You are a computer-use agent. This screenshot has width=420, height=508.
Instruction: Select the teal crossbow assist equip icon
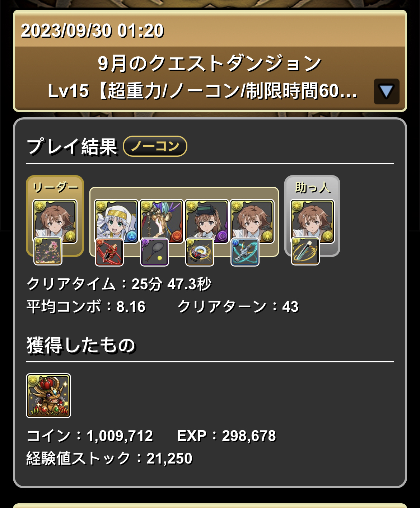245,252
